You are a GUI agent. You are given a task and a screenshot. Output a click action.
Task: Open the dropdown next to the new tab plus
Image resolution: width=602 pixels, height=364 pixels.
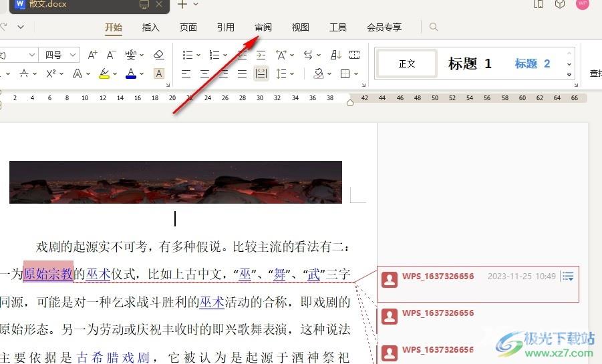click(196, 4)
